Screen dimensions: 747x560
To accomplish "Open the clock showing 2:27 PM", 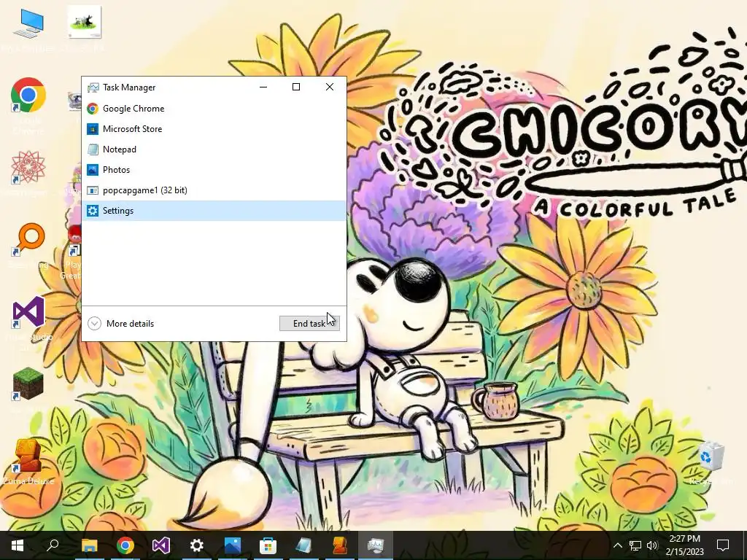I will click(x=684, y=545).
